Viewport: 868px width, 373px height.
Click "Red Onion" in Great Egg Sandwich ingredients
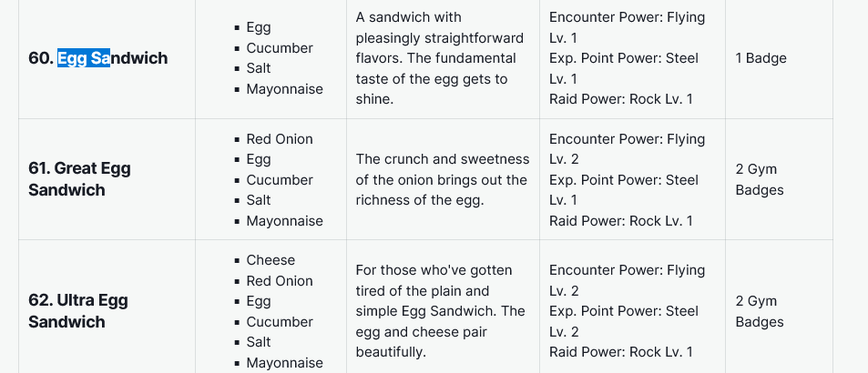(x=279, y=139)
